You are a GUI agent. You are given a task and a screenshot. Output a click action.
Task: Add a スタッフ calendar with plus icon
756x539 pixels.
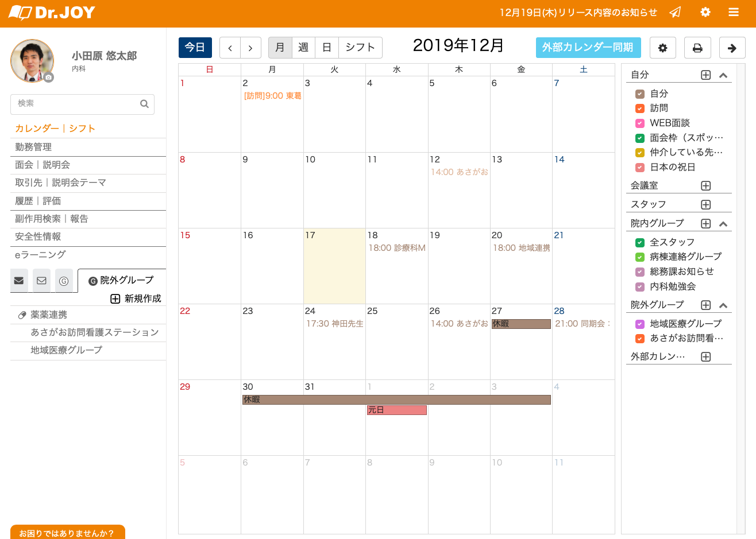(706, 205)
